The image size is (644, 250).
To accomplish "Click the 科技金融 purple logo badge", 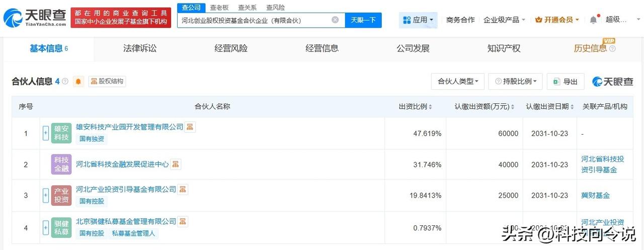I will [x=61, y=164].
